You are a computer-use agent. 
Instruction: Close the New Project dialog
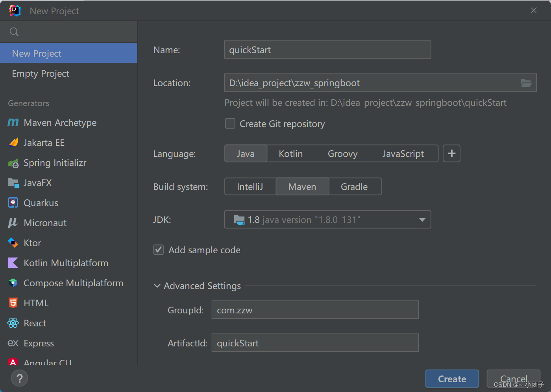pos(534,11)
